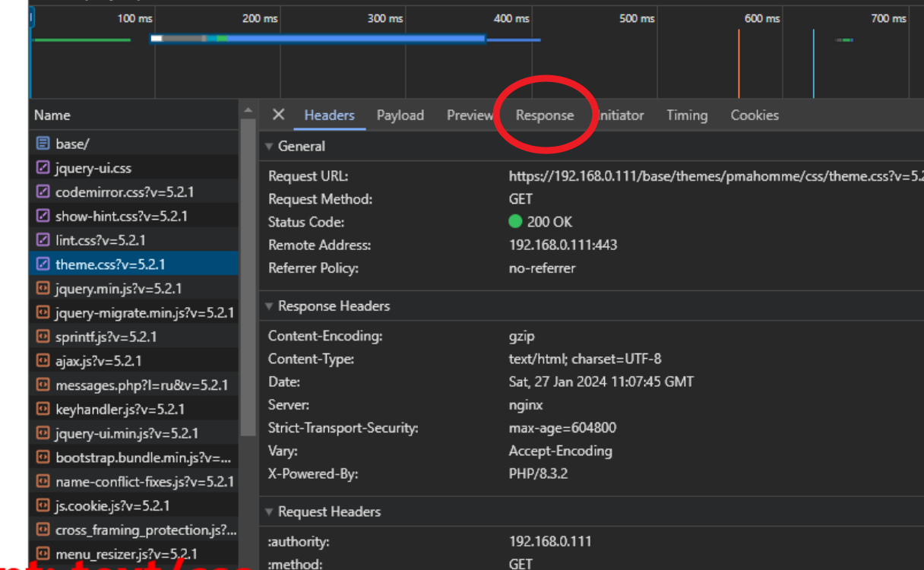This screenshot has width=924, height=570.
Task: Select the theme.css?v=5.2.1 request
Action: (x=134, y=264)
